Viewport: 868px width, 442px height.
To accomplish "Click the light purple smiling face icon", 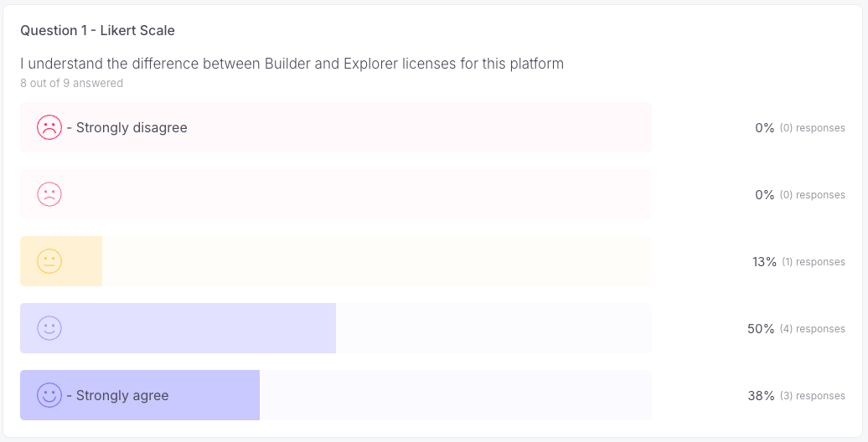I will pyautogui.click(x=49, y=328).
